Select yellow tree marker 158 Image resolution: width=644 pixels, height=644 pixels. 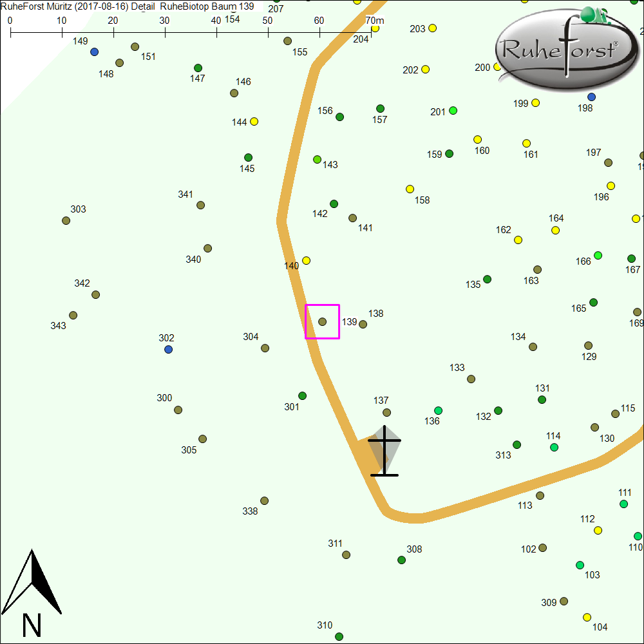coord(410,189)
